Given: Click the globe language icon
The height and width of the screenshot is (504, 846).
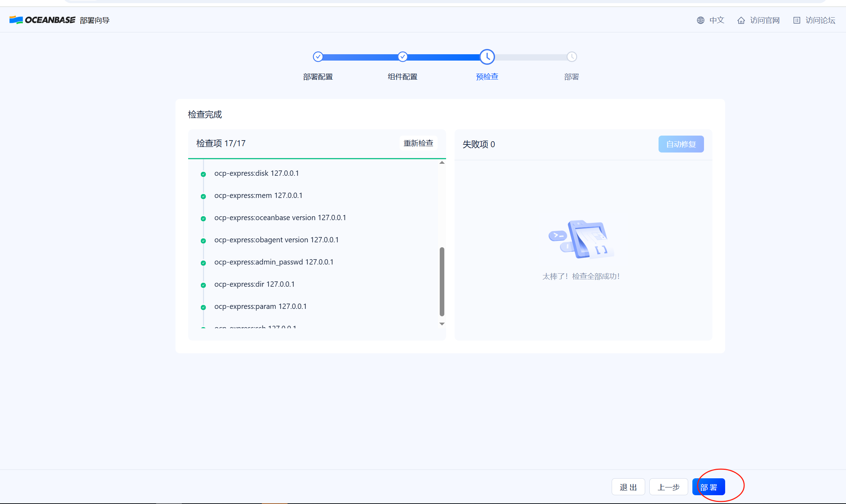Looking at the screenshot, I should click(x=700, y=20).
